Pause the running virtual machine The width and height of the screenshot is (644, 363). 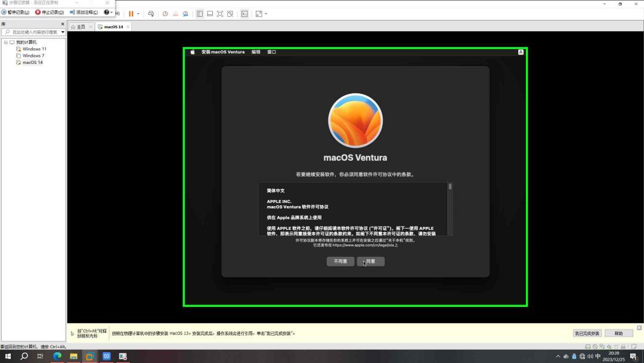pyautogui.click(x=131, y=13)
